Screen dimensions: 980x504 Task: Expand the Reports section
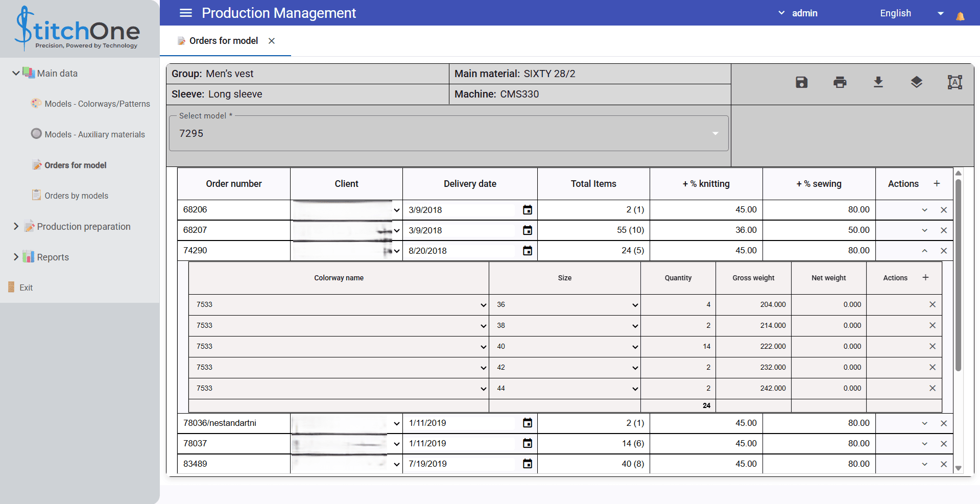click(x=16, y=257)
